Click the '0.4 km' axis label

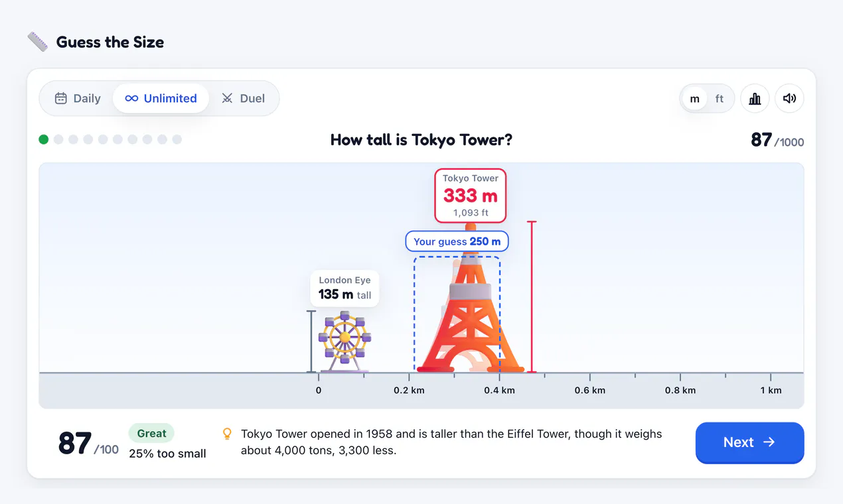coord(499,390)
